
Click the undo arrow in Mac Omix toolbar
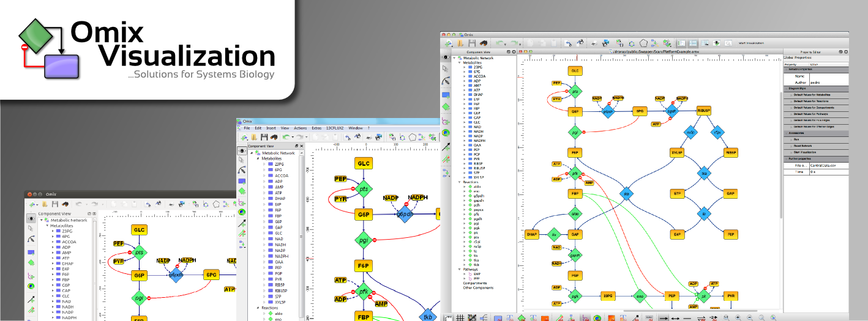500,43
